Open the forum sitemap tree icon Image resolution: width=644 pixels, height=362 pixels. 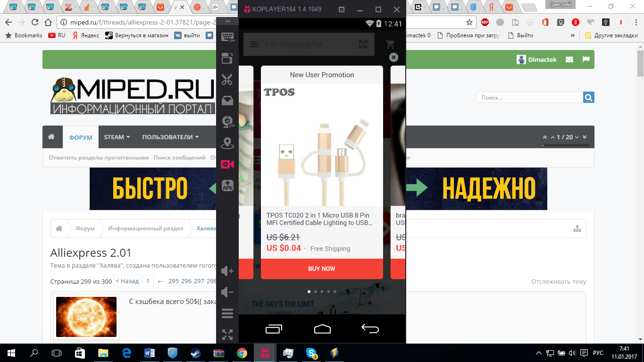[x=577, y=228]
